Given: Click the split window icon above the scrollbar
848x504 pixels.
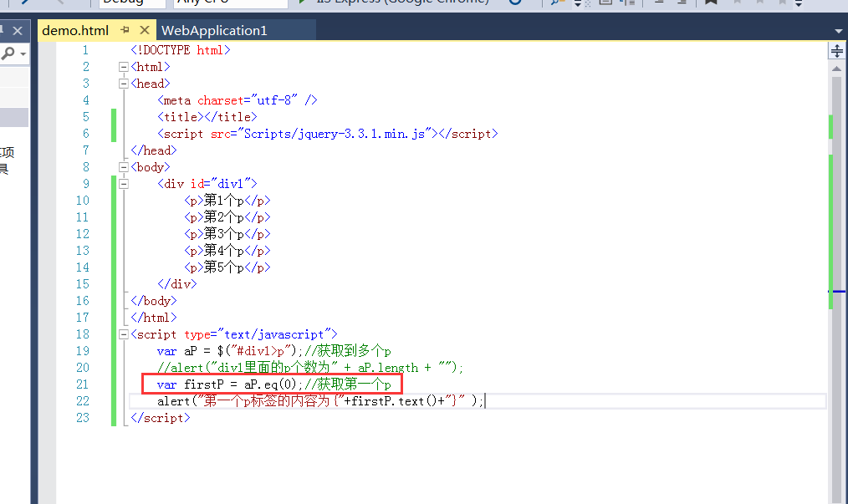Looking at the screenshot, I should coord(837,51).
